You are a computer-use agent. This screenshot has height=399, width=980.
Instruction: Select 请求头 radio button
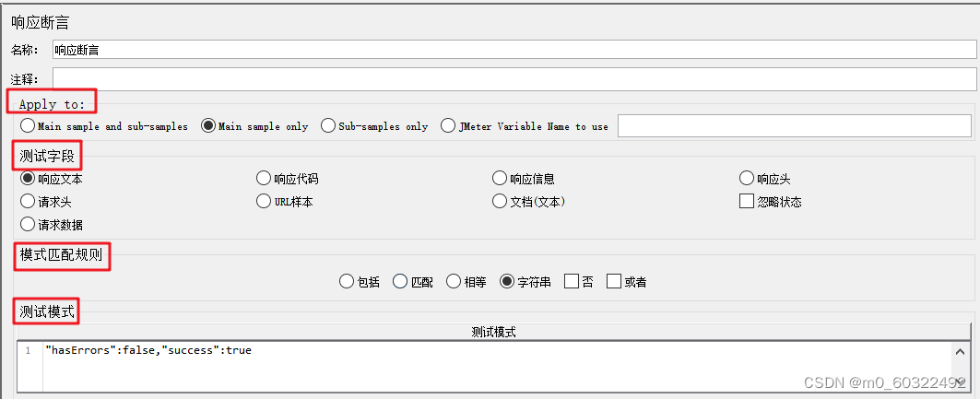[x=46, y=202]
